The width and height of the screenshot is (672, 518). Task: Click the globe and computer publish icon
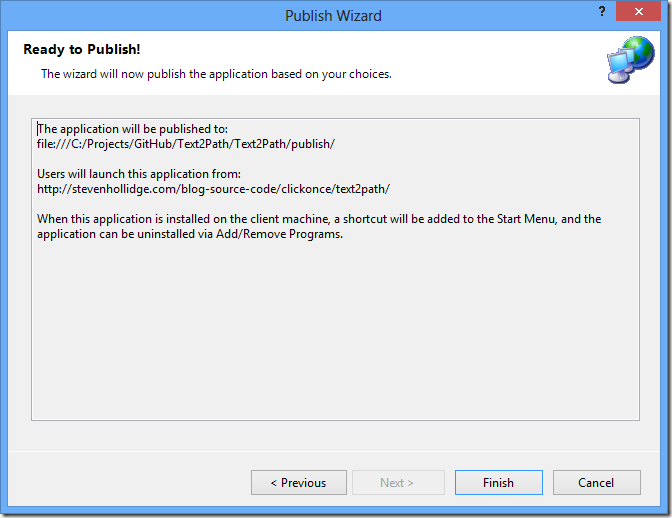tap(630, 60)
